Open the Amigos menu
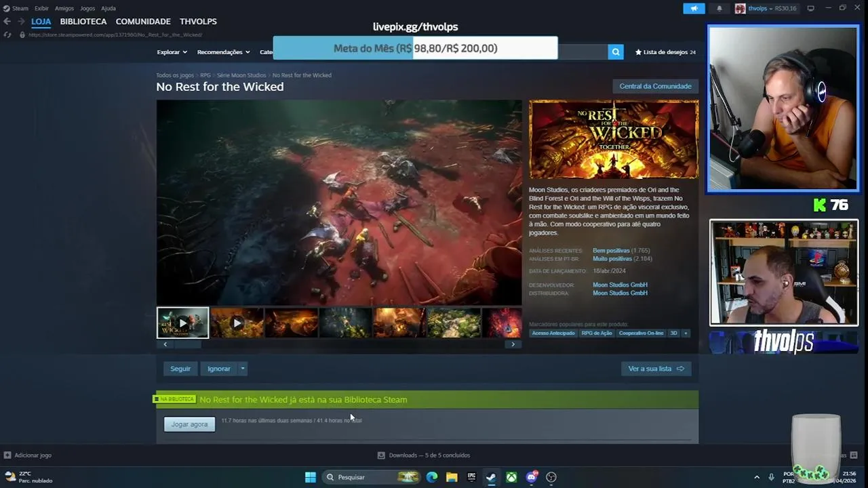This screenshot has width=868, height=488. (x=64, y=8)
